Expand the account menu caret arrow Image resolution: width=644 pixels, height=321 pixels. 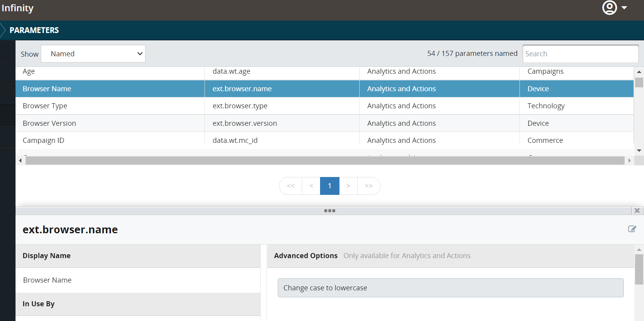624,8
